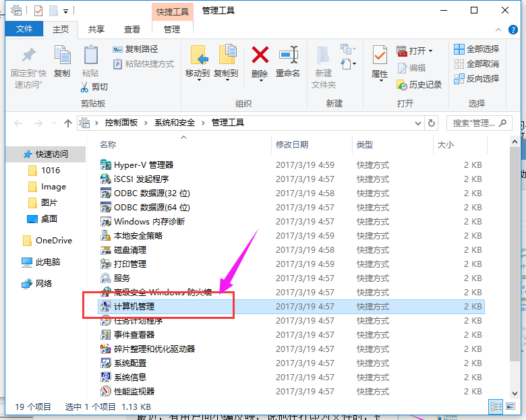Expand the Move To dropdown
This screenshot has width=526, height=420.
198,80
